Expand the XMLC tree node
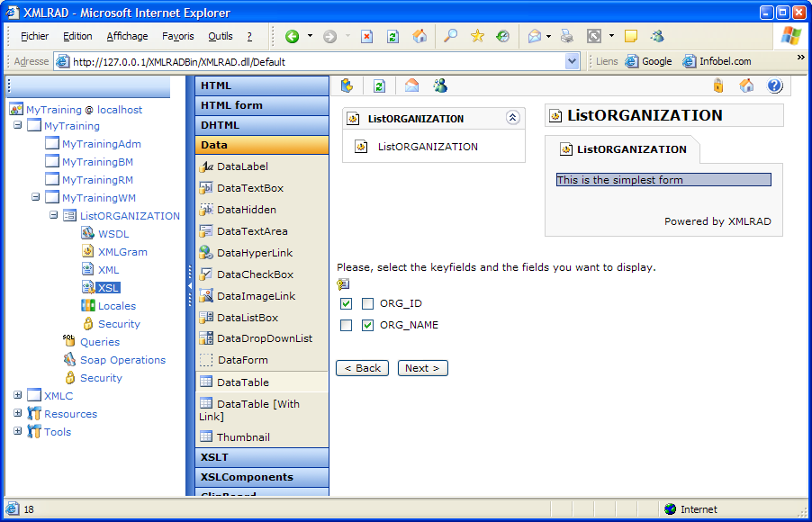Image resolution: width=812 pixels, height=522 pixels. (18, 396)
